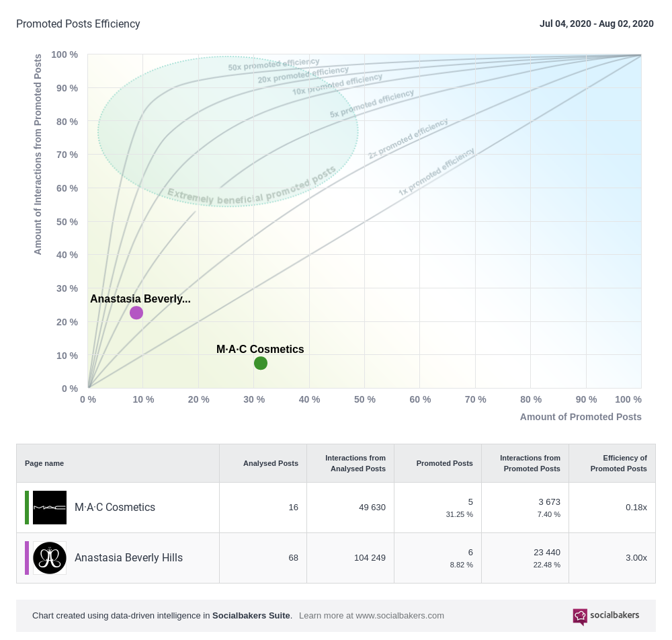Screen dimensions: 672x640
Task: Click the M·A·C Cosmetics chart label
Action: point(260,350)
